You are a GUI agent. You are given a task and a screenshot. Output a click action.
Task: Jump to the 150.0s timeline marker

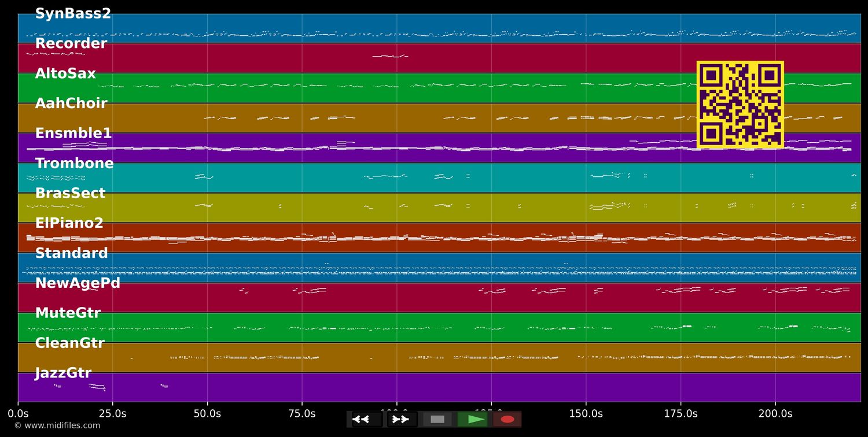click(x=586, y=413)
